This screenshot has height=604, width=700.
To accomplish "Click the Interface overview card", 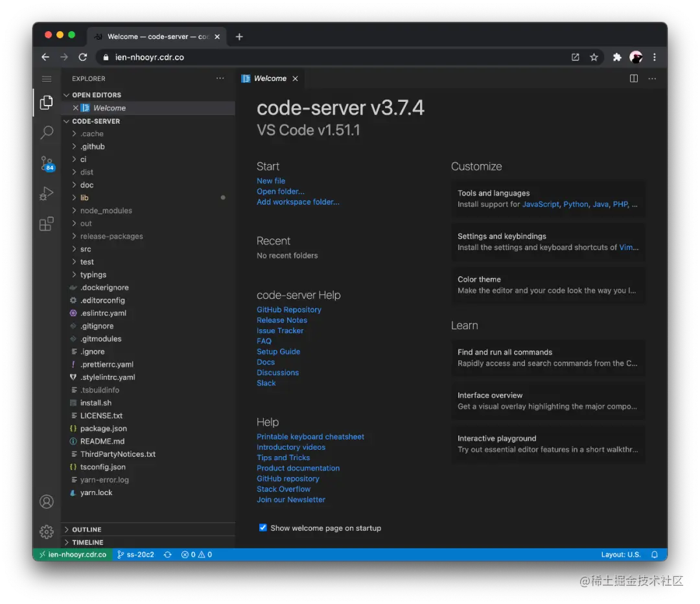I will click(x=548, y=401).
